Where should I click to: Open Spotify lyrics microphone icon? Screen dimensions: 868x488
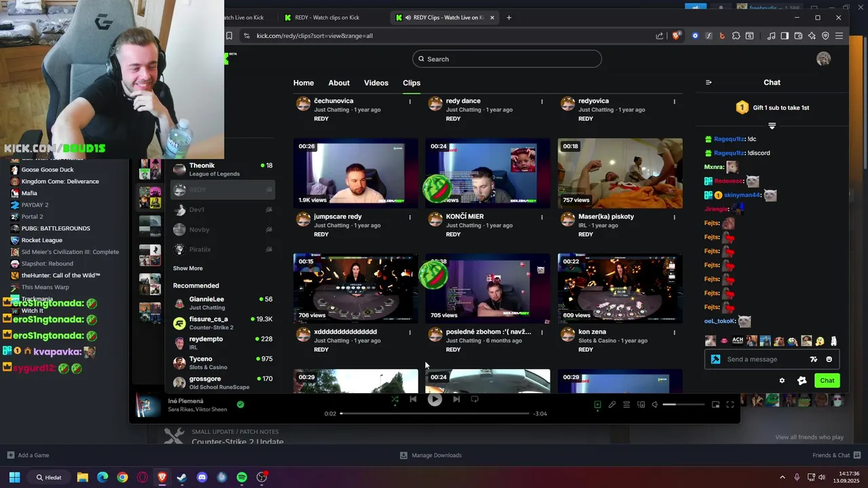pos(612,405)
